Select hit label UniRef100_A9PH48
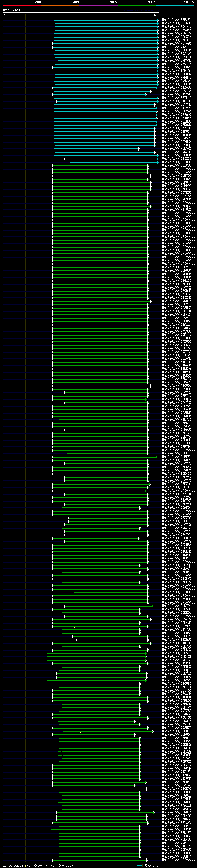The width and height of the screenshot is (197, 868). 177,78
